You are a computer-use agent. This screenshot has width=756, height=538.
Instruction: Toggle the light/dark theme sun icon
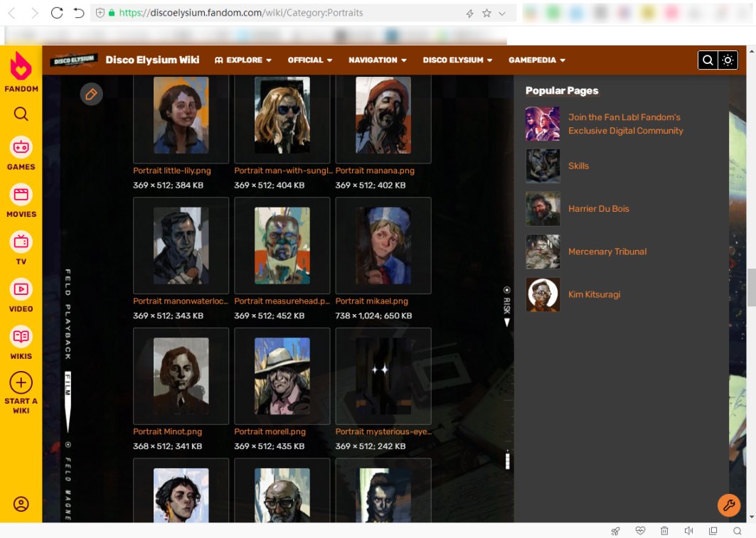[728, 60]
